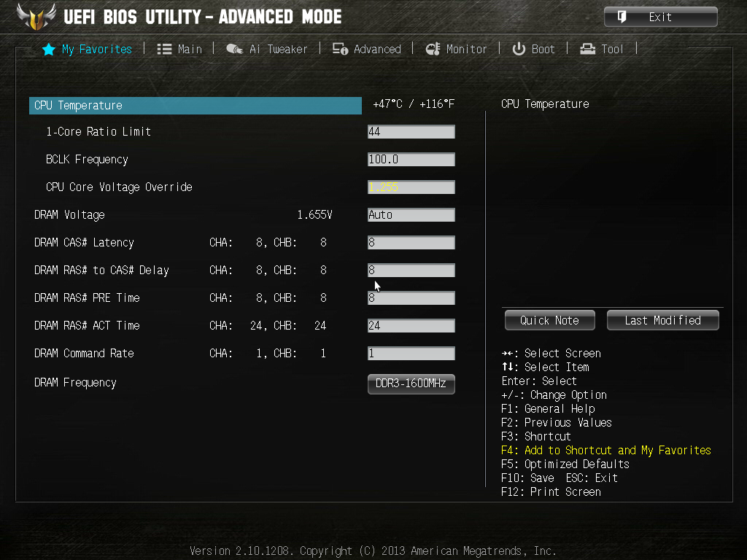The height and width of the screenshot is (560, 747).
Task: Click the Exit door icon
Action: click(x=622, y=17)
